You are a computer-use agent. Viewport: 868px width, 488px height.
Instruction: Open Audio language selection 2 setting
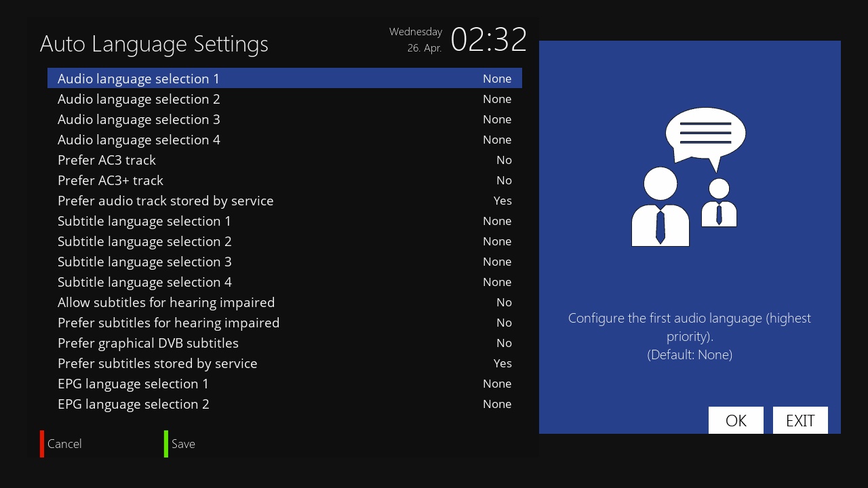pyautogui.click(x=285, y=99)
